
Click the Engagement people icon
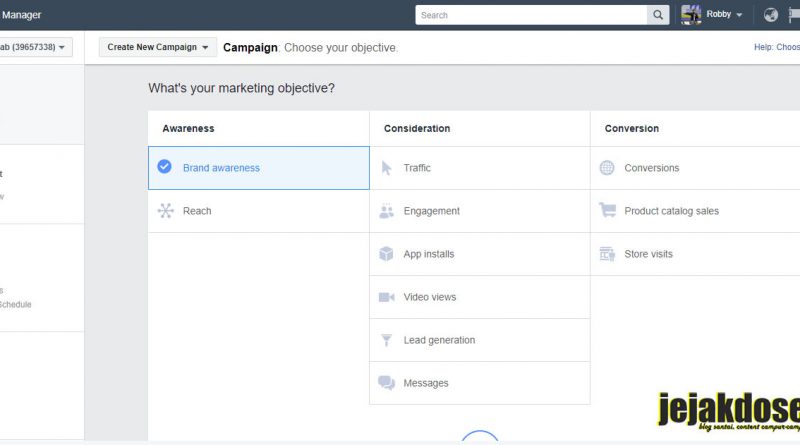click(x=387, y=211)
